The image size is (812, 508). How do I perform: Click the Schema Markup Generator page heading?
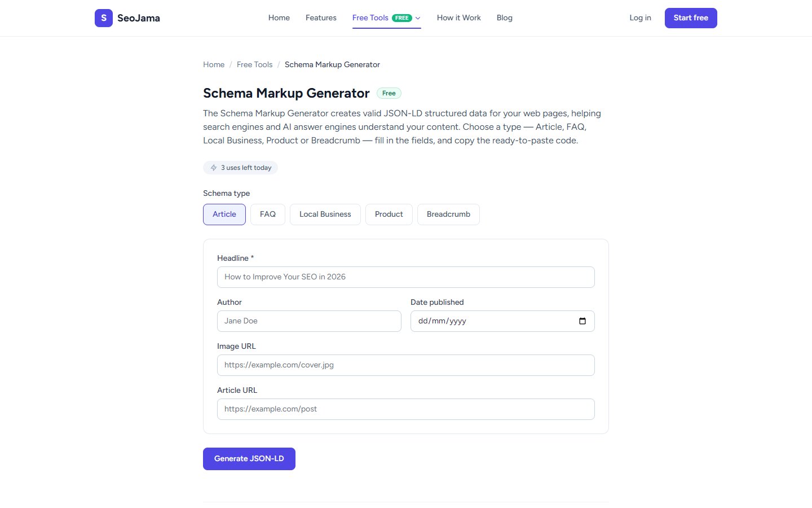[286, 93]
